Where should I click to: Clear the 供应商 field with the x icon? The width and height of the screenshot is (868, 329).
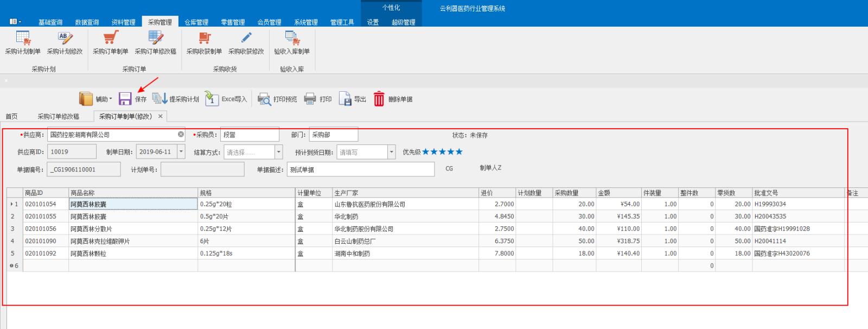coord(181,134)
